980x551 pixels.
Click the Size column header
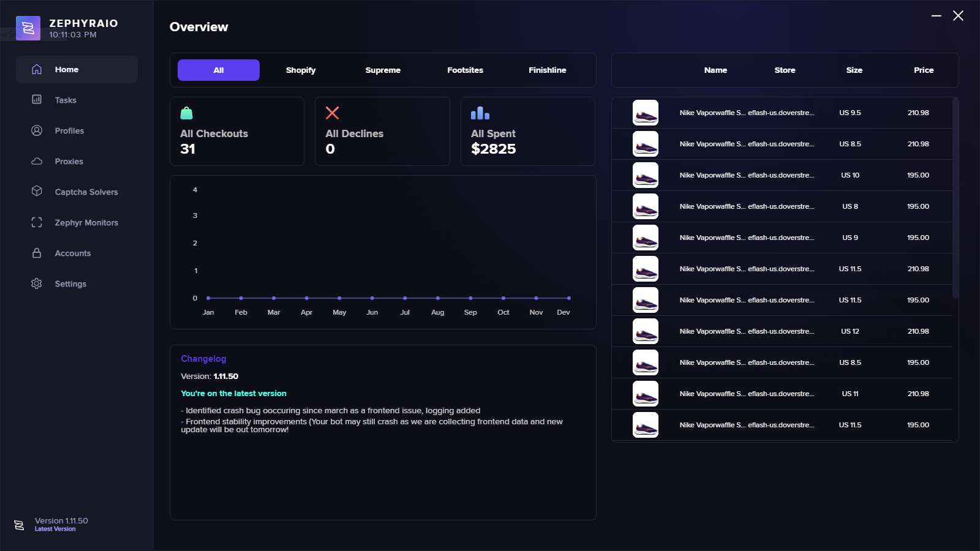854,70
